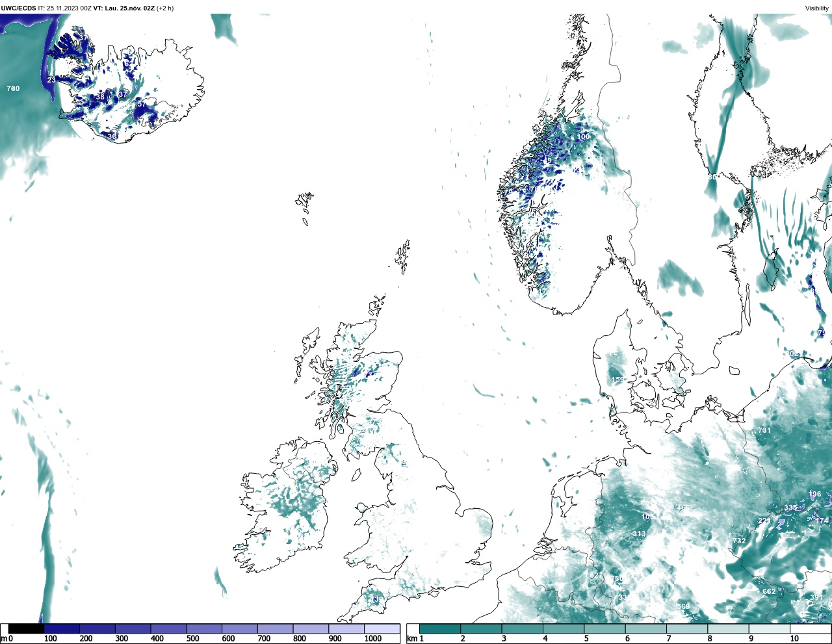The height and width of the screenshot is (644, 832).
Task: Click the '159' value over Denmark
Action: (617, 380)
